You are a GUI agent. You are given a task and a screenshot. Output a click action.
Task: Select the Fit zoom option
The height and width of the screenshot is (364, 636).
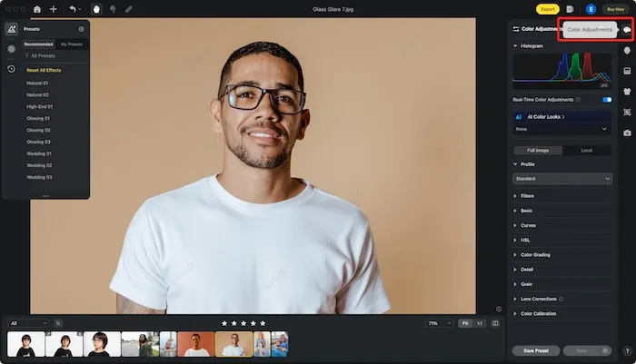465,323
